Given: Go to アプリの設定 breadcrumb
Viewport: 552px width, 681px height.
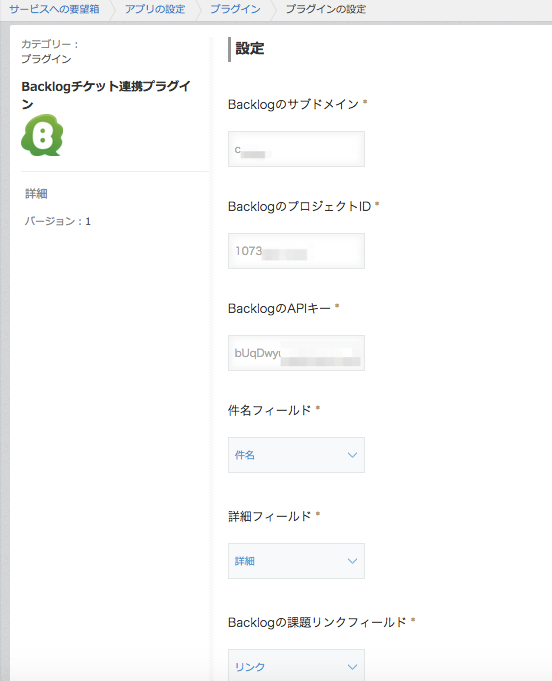Looking at the screenshot, I should tap(155, 9).
